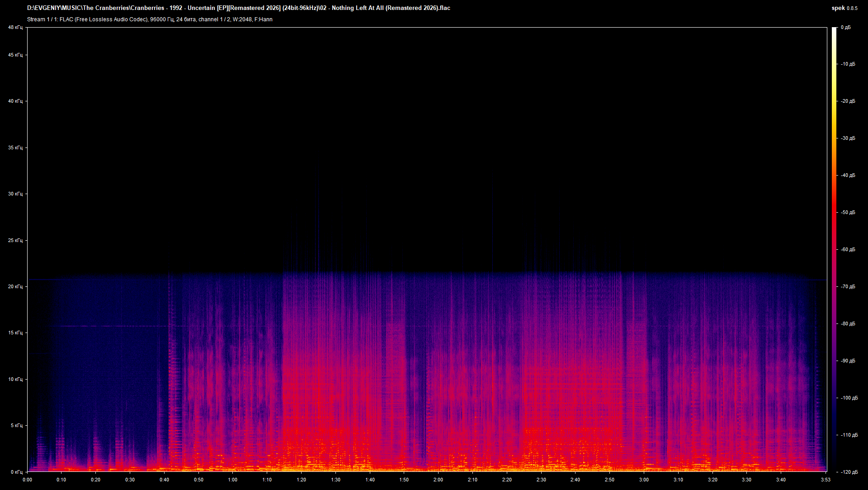This screenshot has width=868, height=490.
Task: Click the spek version label
Action: [x=844, y=8]
